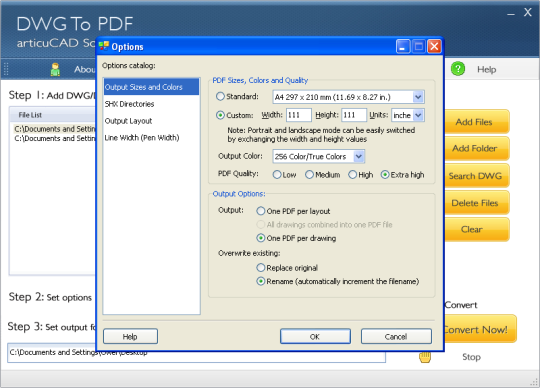
Task: Select the Standard page size radio button
Action: click(x=220, y=96)
